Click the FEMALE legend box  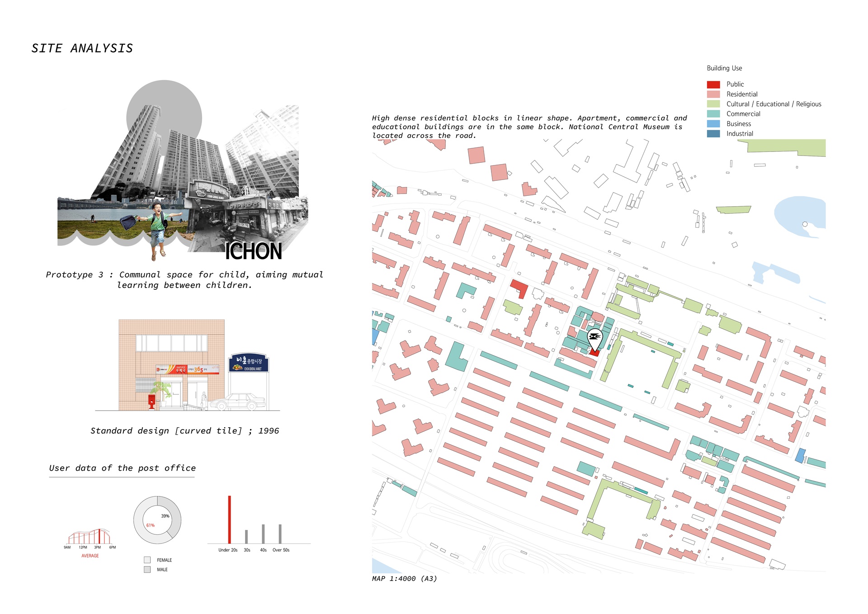click(147, 560)
